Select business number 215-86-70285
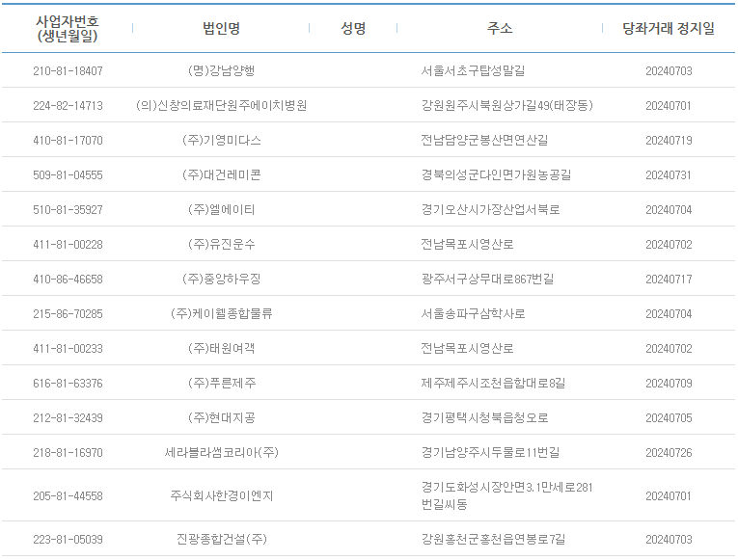This screenshot has width=738, height=560. [68, 314]
